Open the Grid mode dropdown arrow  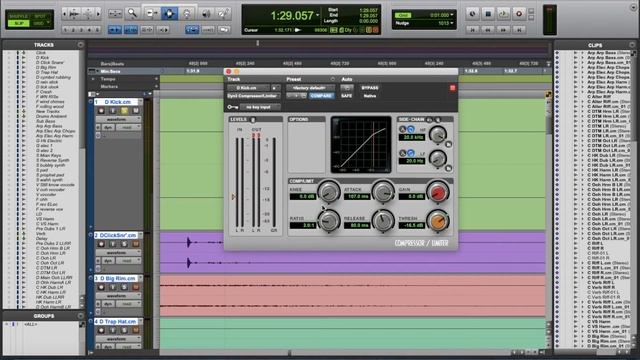tap(49, 23)
